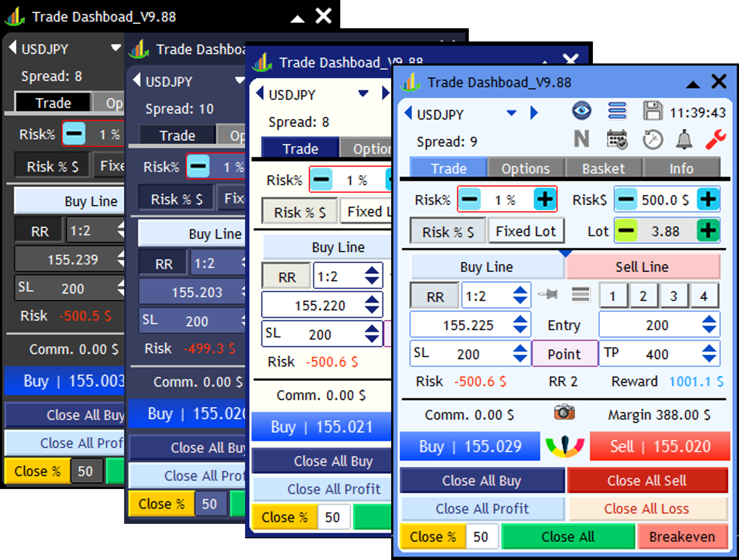Open the alert bell icon
This screenshot has height=560, width=739.
tap(684, 139)
